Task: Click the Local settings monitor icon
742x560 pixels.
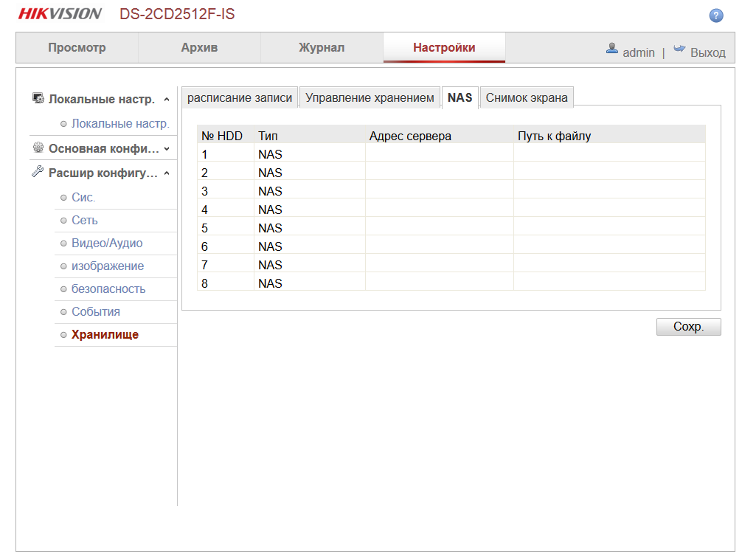Action: click(38, 98)
